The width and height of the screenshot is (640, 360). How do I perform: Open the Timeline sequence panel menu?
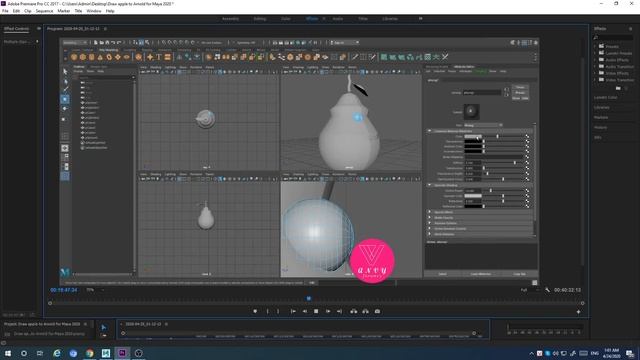[x=166, y=324]
